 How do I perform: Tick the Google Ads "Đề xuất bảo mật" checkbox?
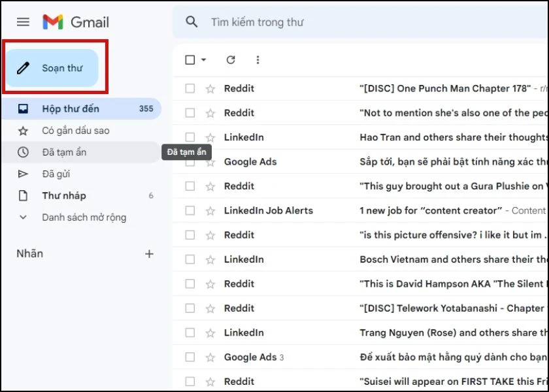pyautogui.click(x=190, y=357)
